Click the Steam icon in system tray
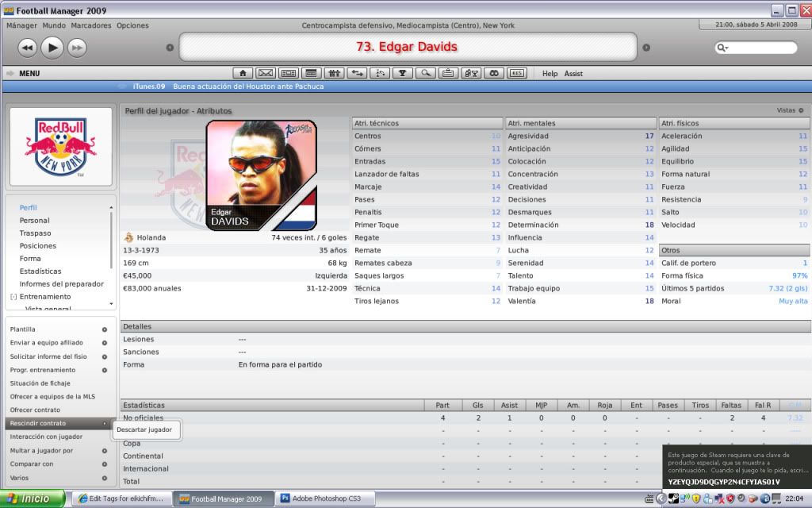The width and height of the screenshot is (812, 508). coord(673,498)
